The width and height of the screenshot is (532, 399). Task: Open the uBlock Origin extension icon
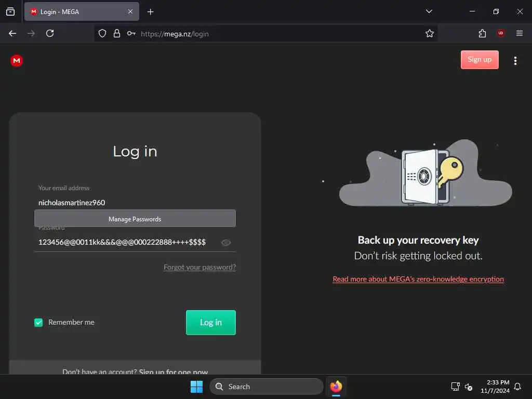pyautogui.click(x=501, y=33)
